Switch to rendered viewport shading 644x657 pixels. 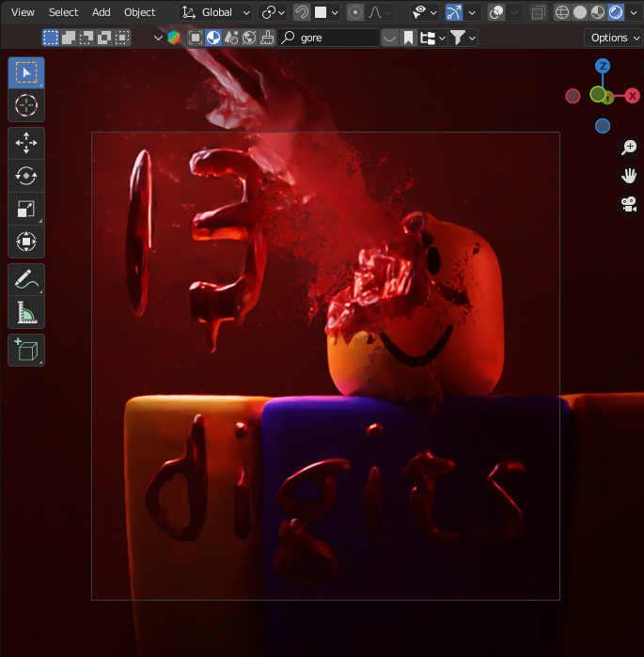coord(616,12)
